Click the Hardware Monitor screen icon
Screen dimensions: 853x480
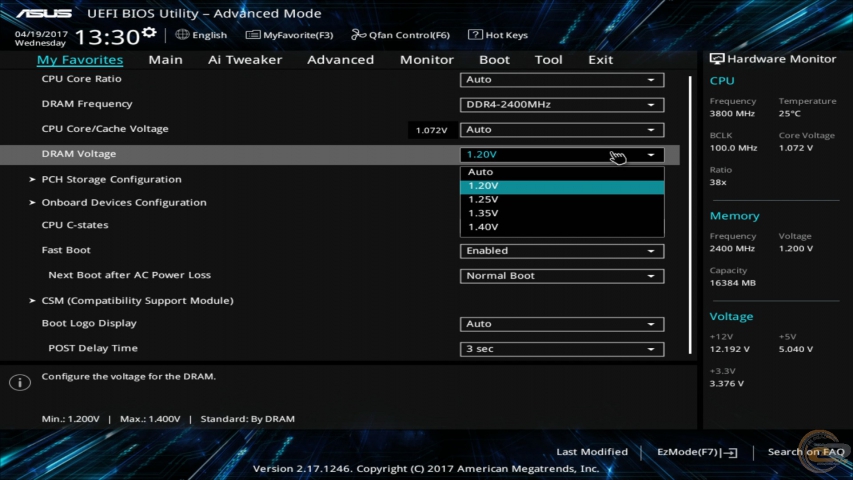pyautogui.click(x=716, y=59)
